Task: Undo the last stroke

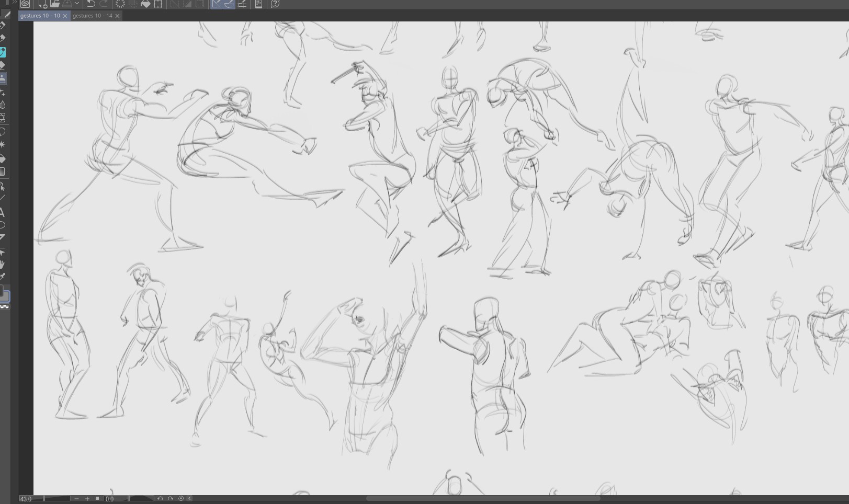Action: click(90, 4)
